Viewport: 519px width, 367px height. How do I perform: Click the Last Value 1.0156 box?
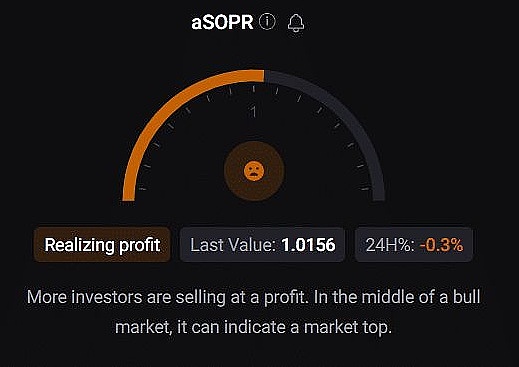point(262,245)
